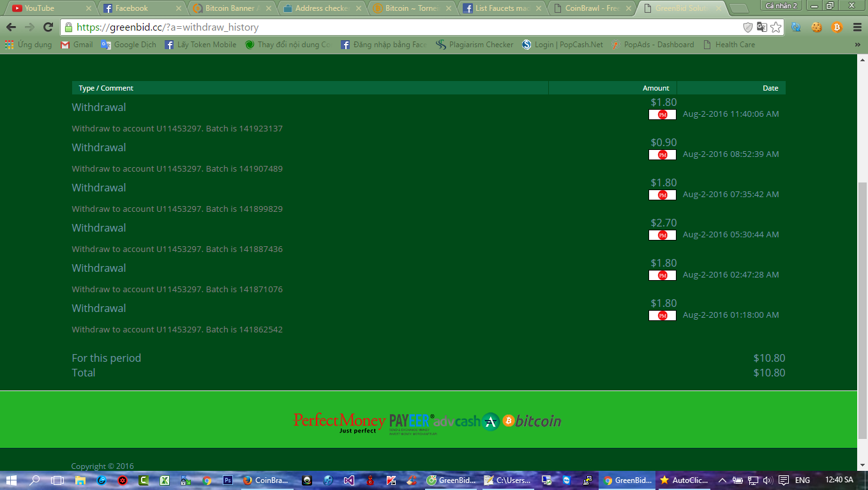Open the Windows Start menu
Viewport: 868px width, 490px height.
pos(12,480)
